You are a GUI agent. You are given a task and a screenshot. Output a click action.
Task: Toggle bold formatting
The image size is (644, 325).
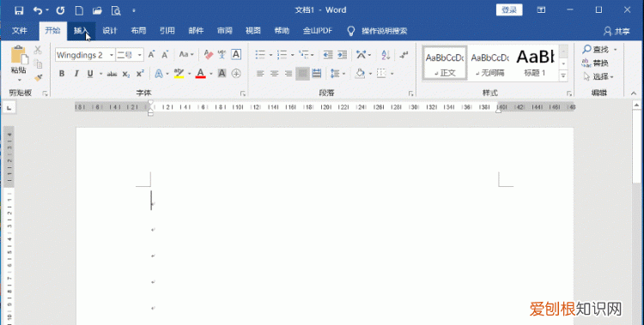62,74
